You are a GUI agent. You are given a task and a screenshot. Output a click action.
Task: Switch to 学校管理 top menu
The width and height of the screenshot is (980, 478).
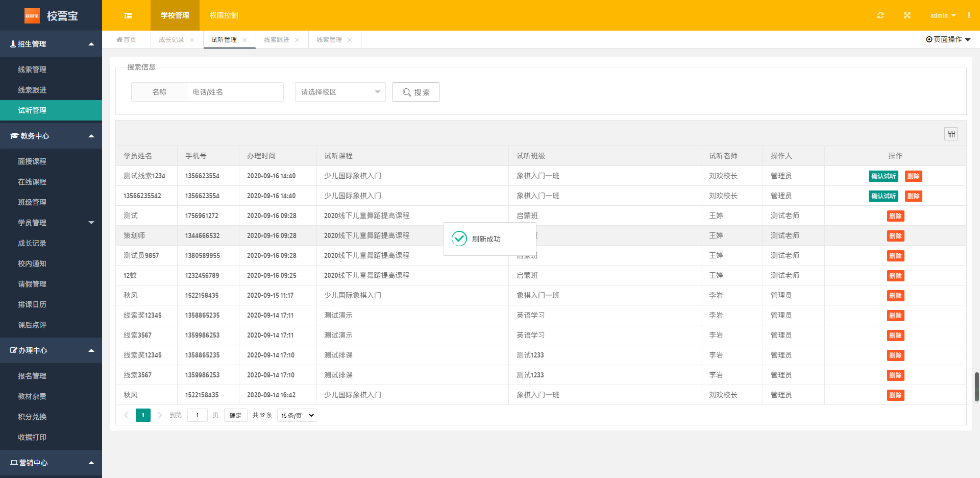(175, 15)
